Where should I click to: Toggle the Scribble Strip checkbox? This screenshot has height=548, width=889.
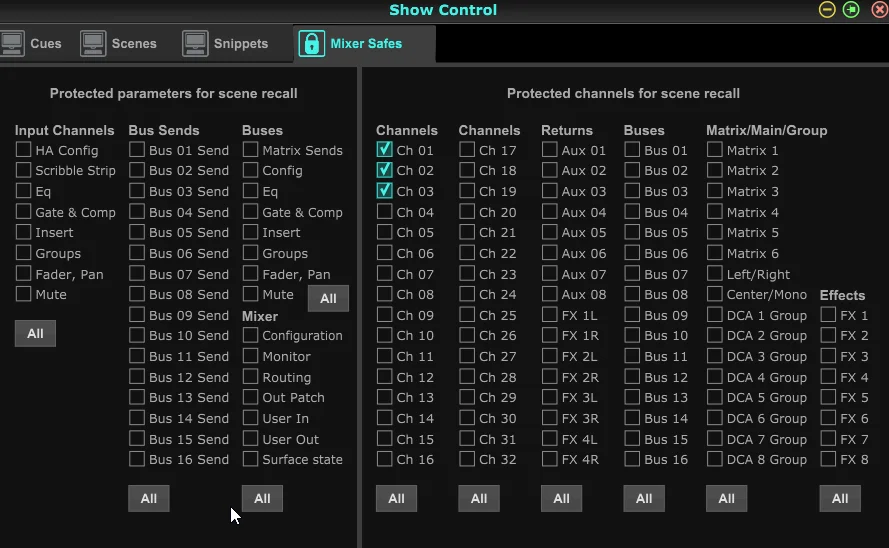coord(23,170)
